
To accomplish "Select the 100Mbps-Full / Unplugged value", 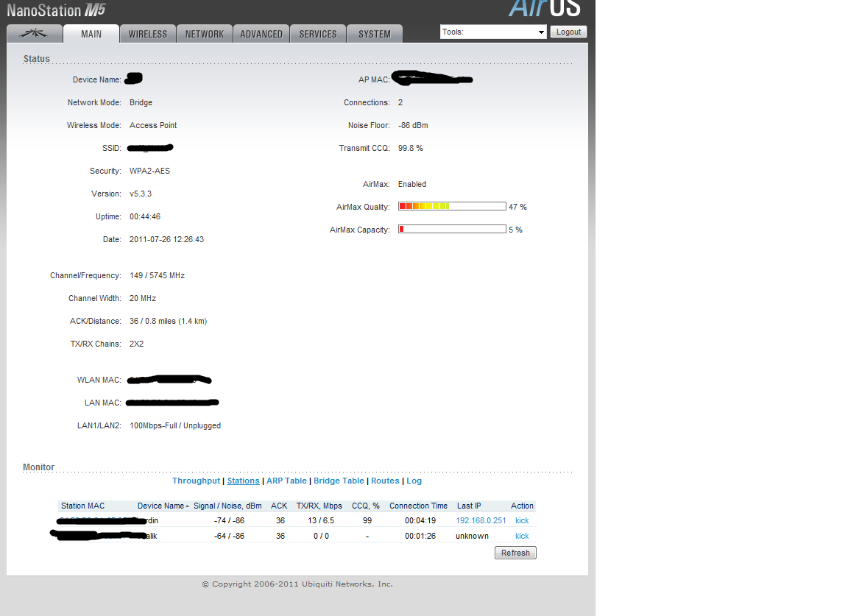I will [175, 425].
